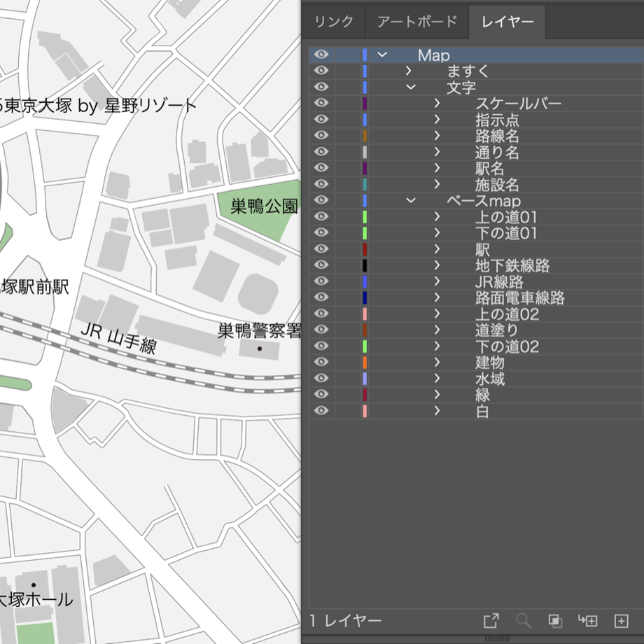Select the 通り名 layer name
This screenshot has height=644, width=644.
(498, 153)
